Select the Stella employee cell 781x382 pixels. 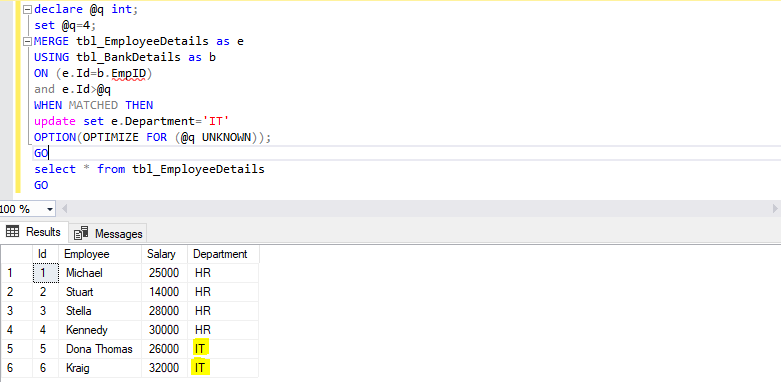(x=100, y=311)
